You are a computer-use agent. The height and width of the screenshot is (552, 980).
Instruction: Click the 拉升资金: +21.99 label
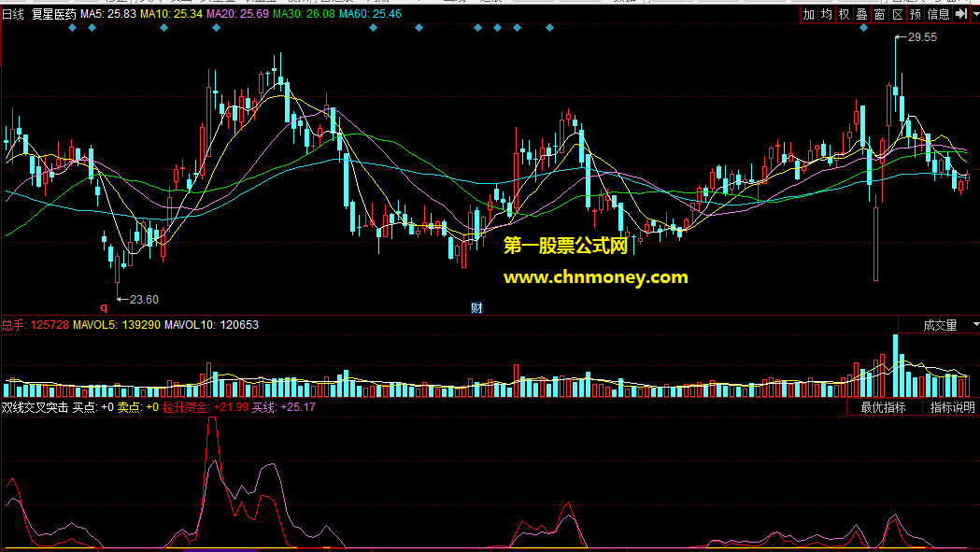pyautogui.click(x=206, y=407)
